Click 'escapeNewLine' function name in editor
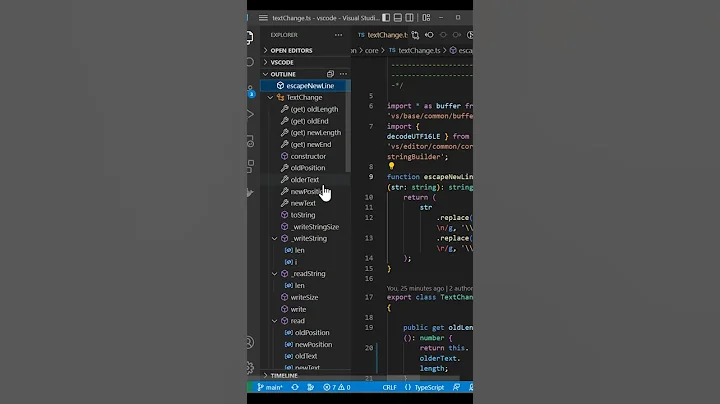 pos(448,177)
